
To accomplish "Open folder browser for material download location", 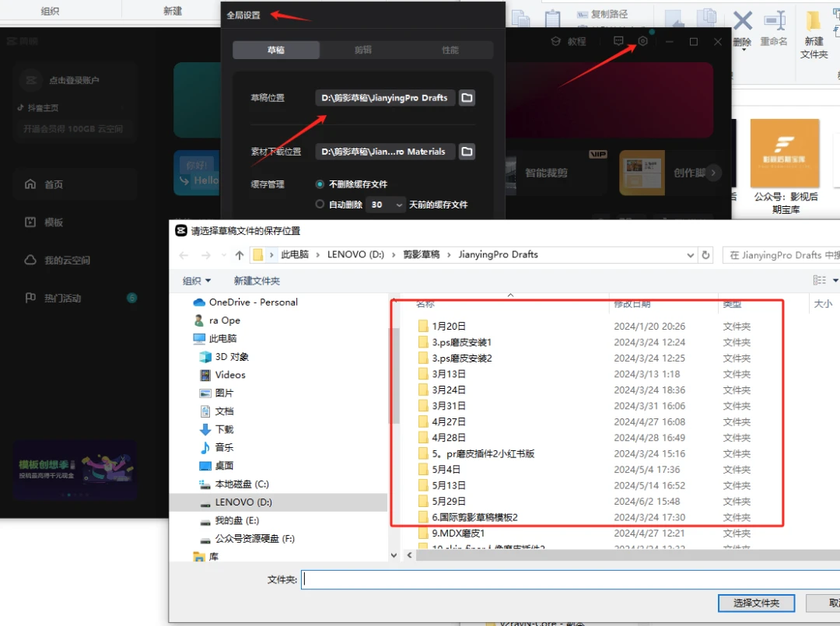I will pyautogui.click(x=467, y=152).
